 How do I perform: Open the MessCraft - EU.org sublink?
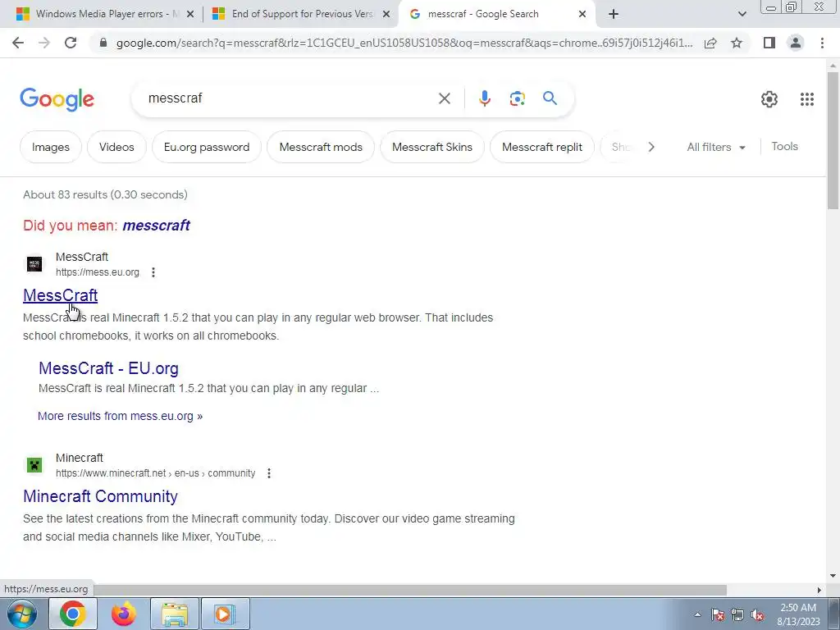coord(109,368)
